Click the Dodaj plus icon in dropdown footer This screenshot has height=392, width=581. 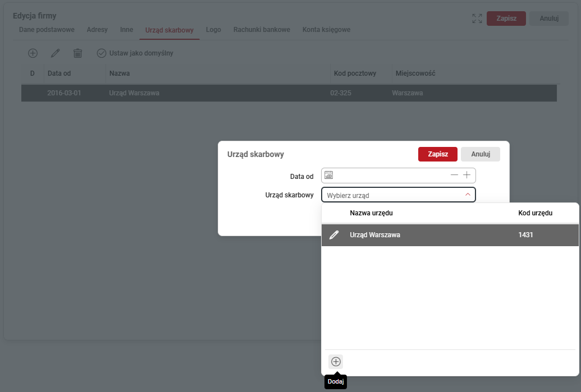pos(336,362)
